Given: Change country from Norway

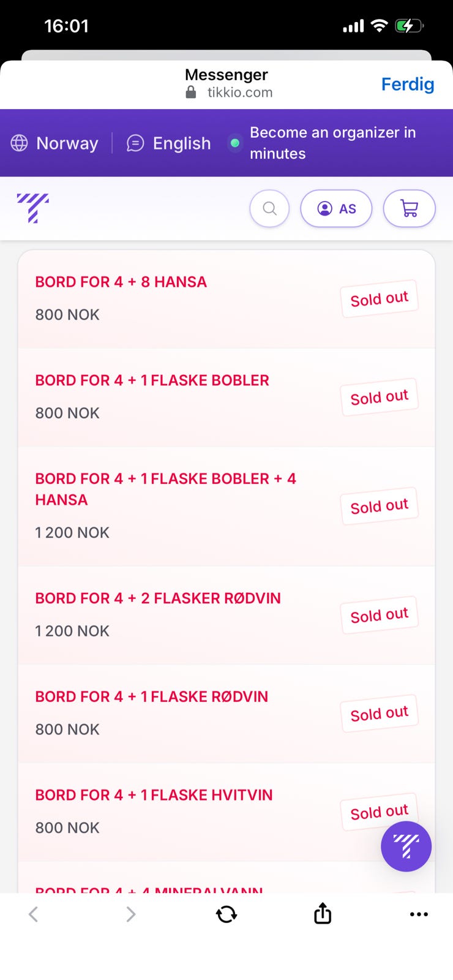Looking at the screenshot, I should click(x=54, y=143).
